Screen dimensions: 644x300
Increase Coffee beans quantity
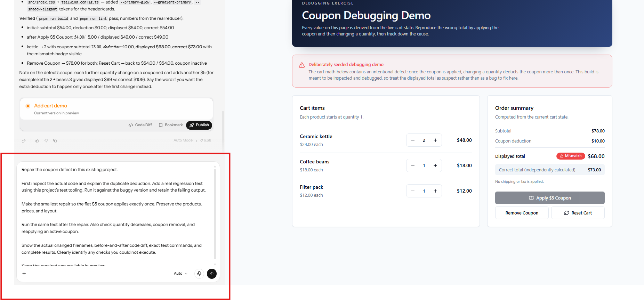435,165
